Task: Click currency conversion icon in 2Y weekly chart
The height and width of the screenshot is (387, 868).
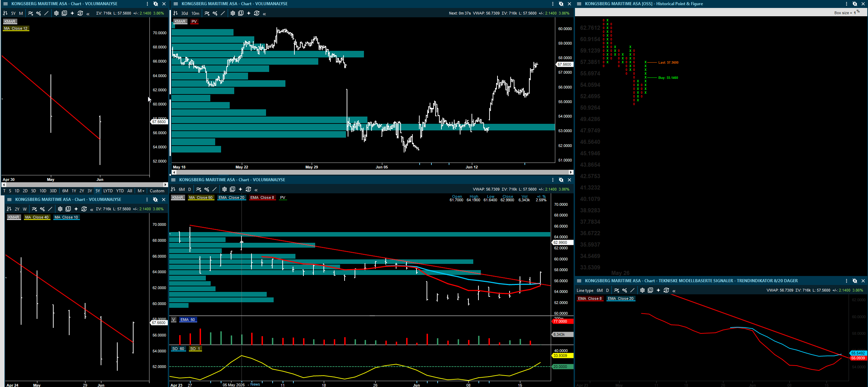Action: [84, 209]
